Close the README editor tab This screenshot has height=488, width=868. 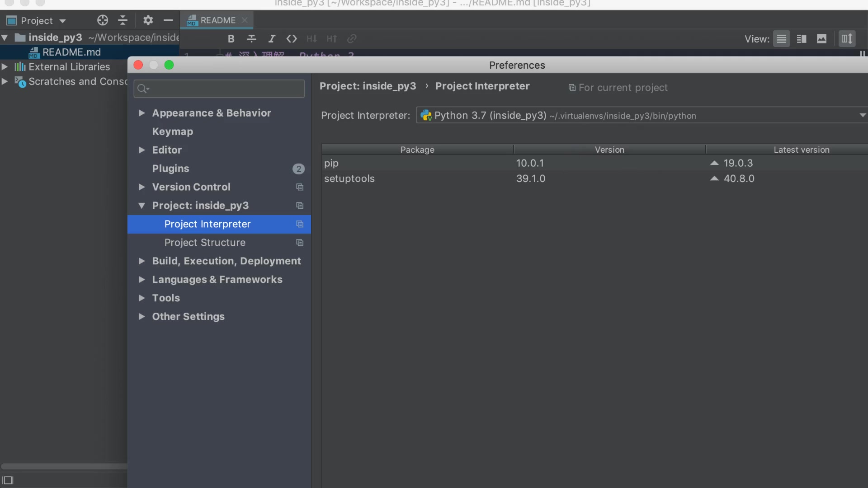click(x=245, y=20)
